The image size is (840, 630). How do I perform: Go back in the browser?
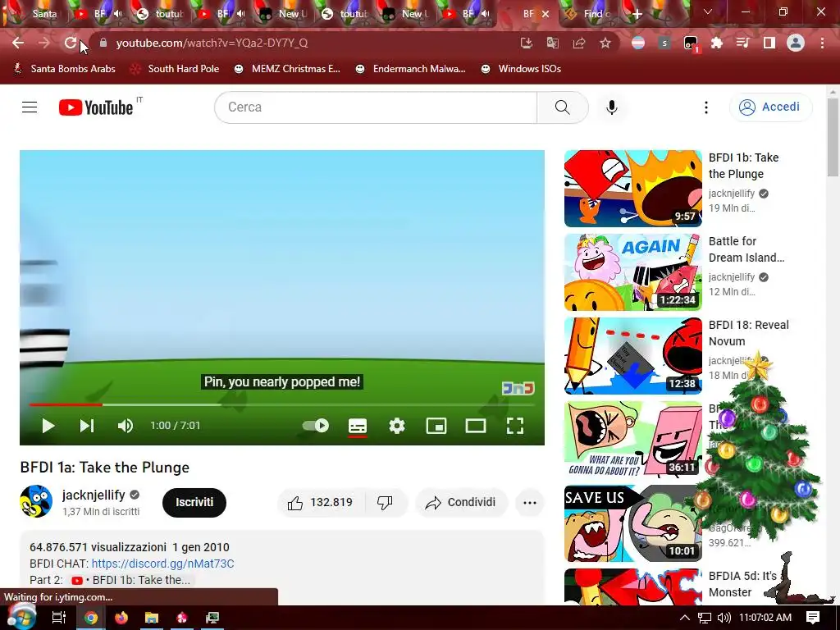(x=18, y=43)
